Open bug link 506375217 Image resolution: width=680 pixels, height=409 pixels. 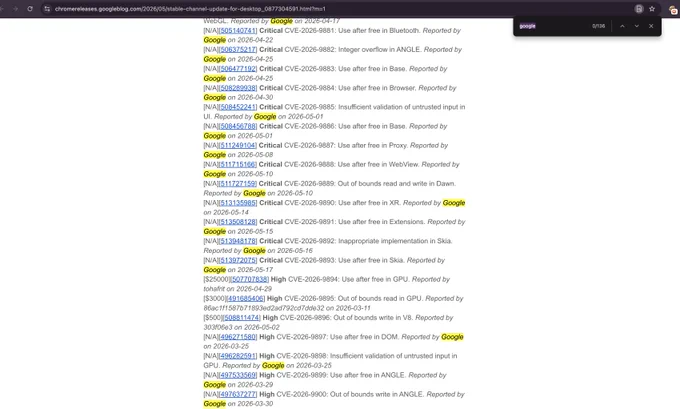pyautogui.click(x=238, y=50)
